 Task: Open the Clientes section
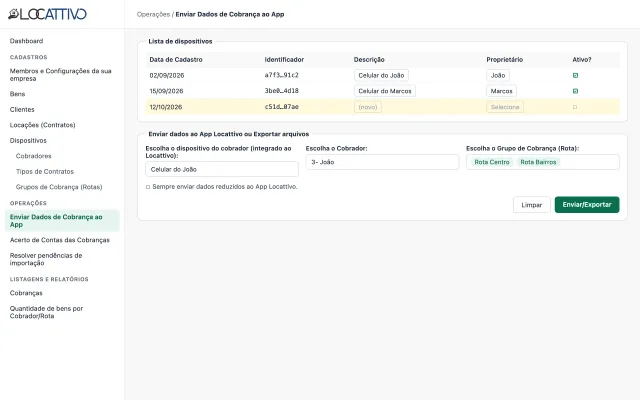pyautogui.click(x=22, y=109)
